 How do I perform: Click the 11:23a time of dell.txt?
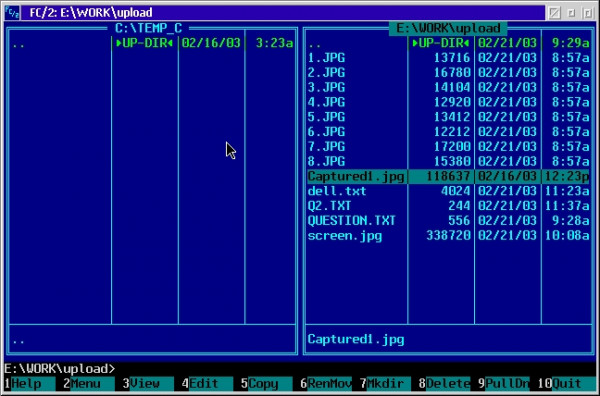pos(567,191)
